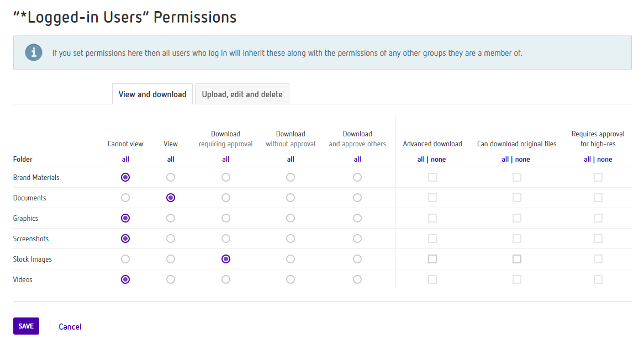
Task: Select none under Can download original files
Action: pos(522,159)
